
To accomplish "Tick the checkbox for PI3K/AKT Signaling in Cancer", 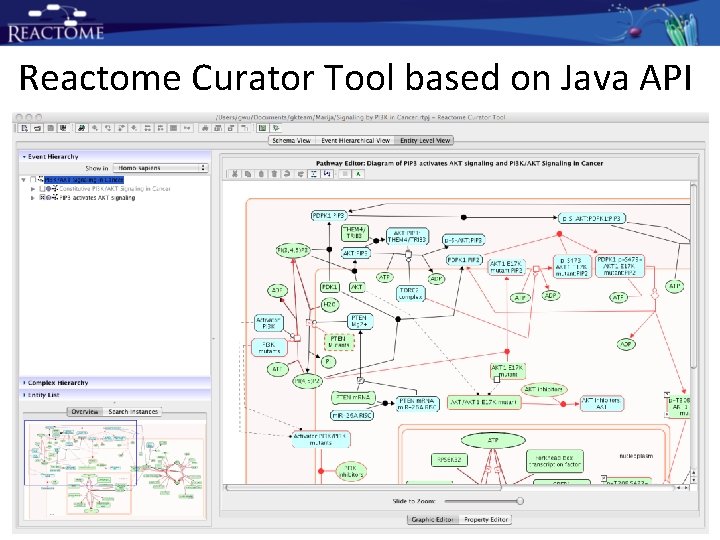I will (33, 180).
